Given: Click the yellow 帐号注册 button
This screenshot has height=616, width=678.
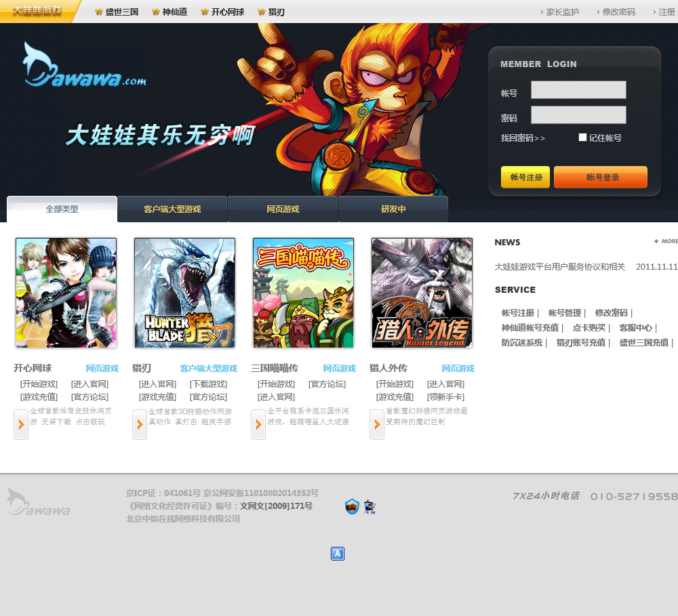Looking at the screenshot, I should 525,178.
